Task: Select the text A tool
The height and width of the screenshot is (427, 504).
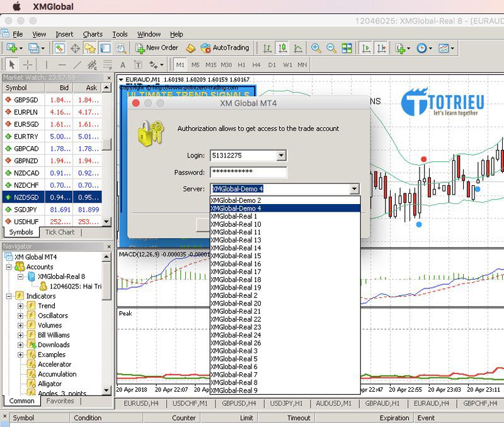Action: 123,65
